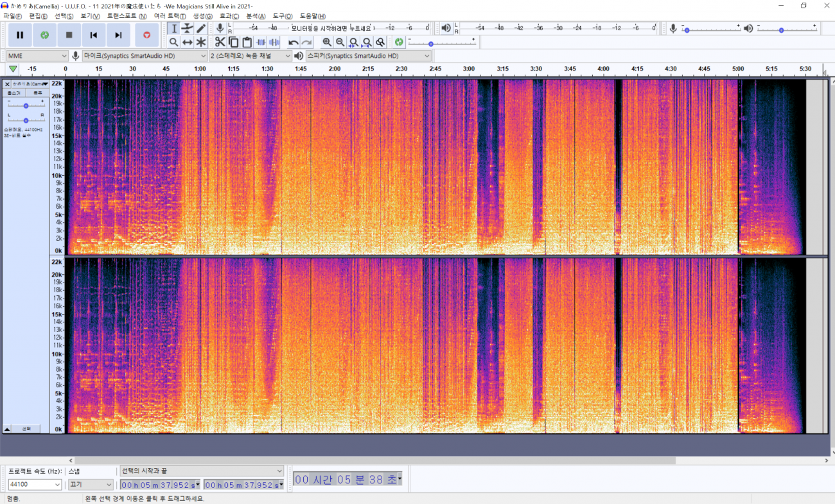Open the 분석(A) menu
This screenshot has height=504, width=835.
[256, 16]
